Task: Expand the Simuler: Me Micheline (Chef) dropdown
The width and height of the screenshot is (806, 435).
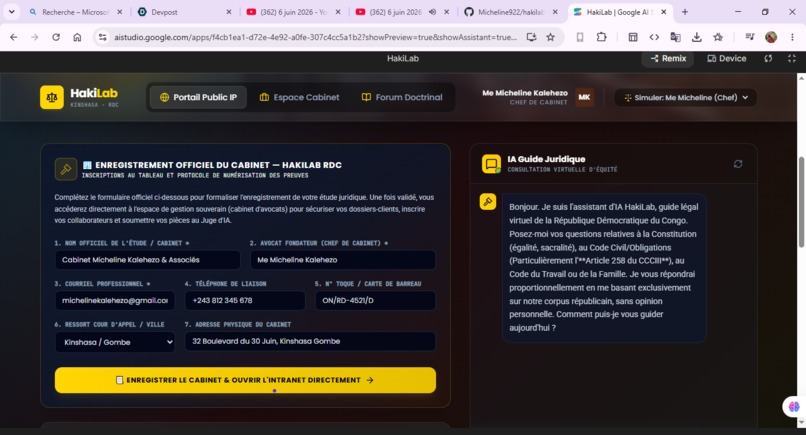Action: point(685,97)
